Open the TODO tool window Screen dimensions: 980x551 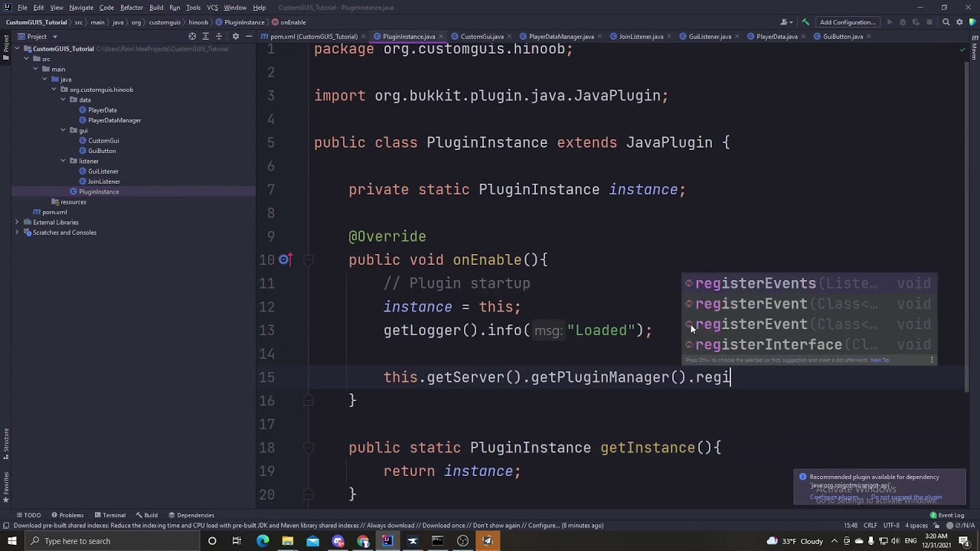pyautogui.click(x=28, y=515)
